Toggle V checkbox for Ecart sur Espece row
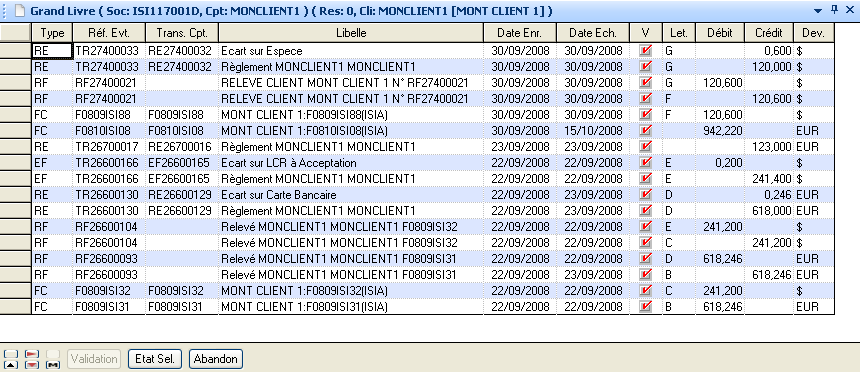This screenshot has height=372, width=860. (x=646, y=51)
